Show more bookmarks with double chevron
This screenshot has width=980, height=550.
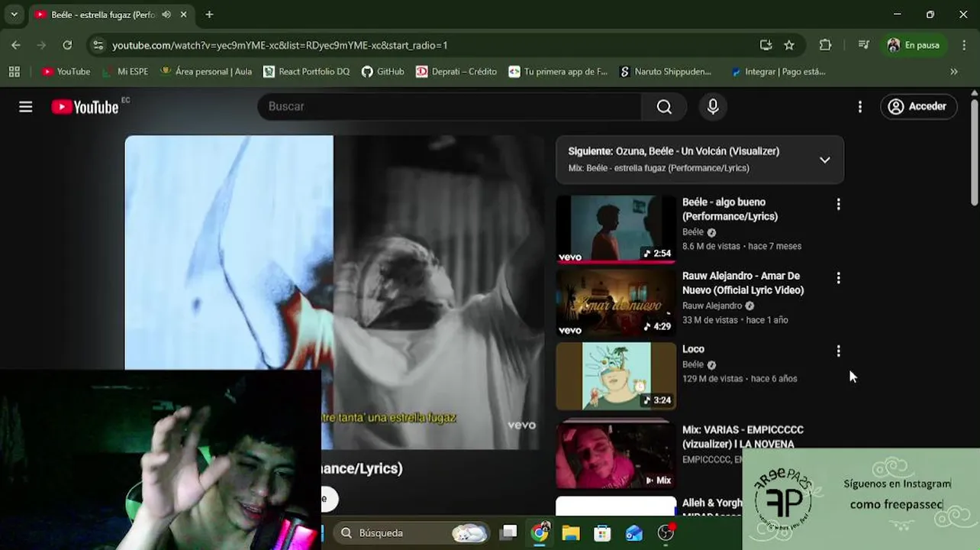(954, 72)
